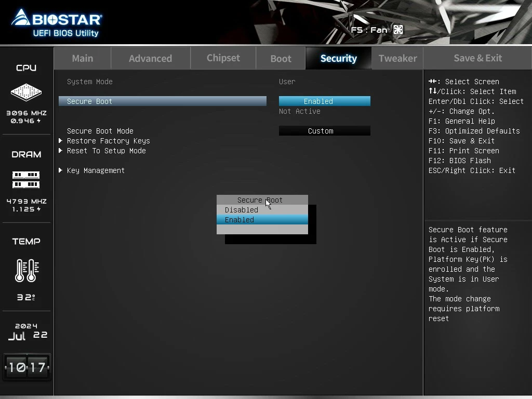Click the date display showing Jul 22
This screenshot has width=532, height=399.
click(27, 331)
